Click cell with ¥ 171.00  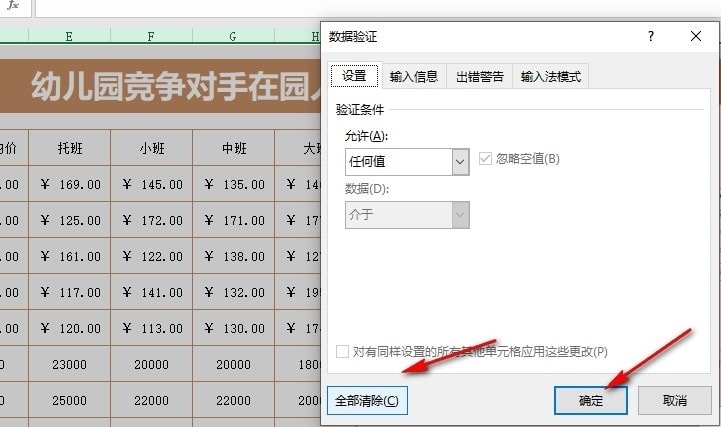(233, 220)
